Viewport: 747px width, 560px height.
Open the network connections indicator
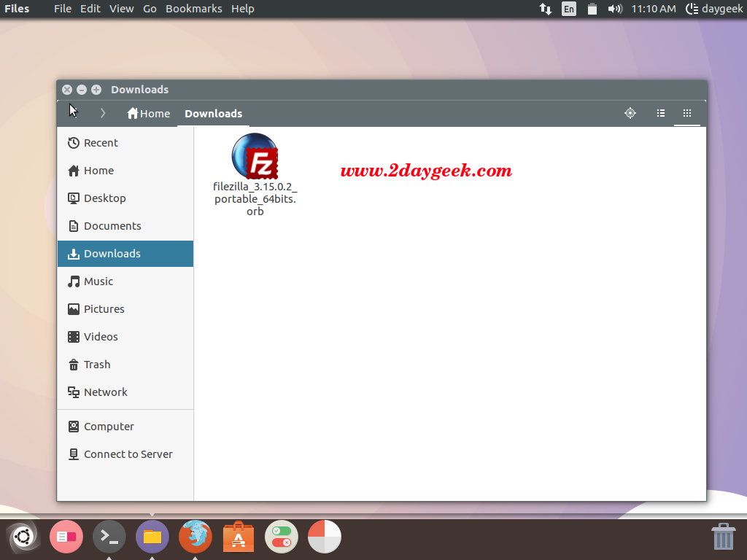pos(546,9)
